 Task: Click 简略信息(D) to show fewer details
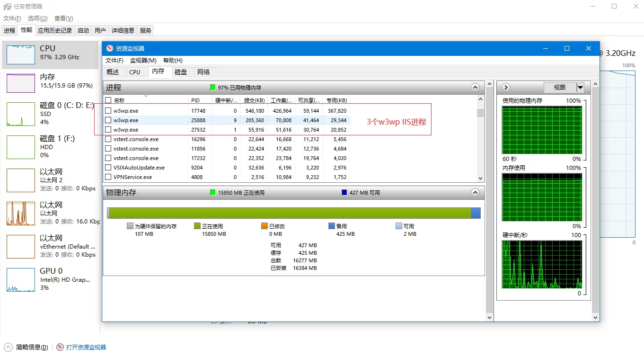point(32,347)
